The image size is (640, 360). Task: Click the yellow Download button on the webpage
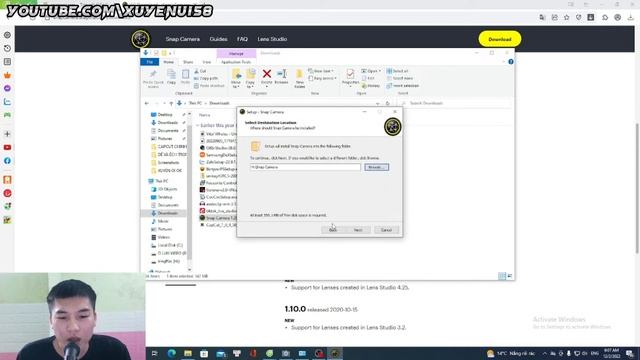[x=500, y=39]
